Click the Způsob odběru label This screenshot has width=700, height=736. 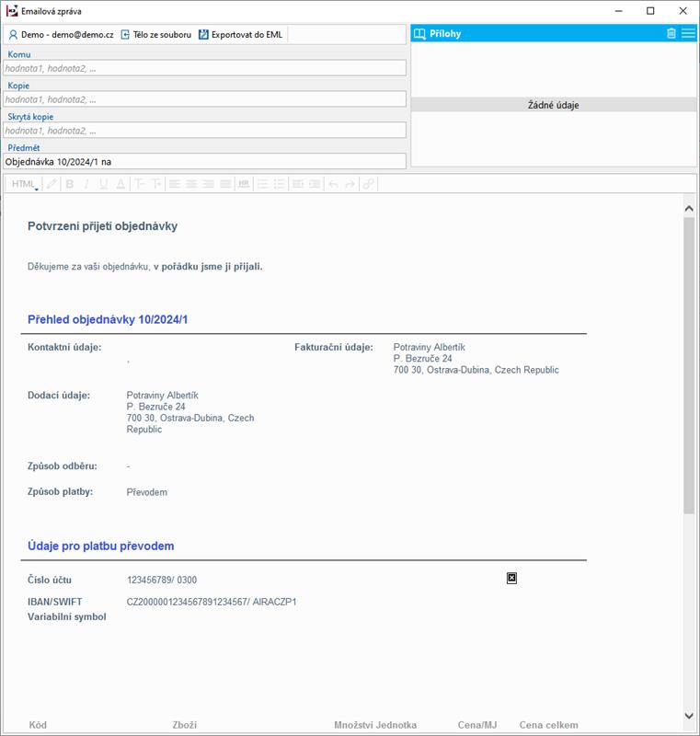click(63, 466)
